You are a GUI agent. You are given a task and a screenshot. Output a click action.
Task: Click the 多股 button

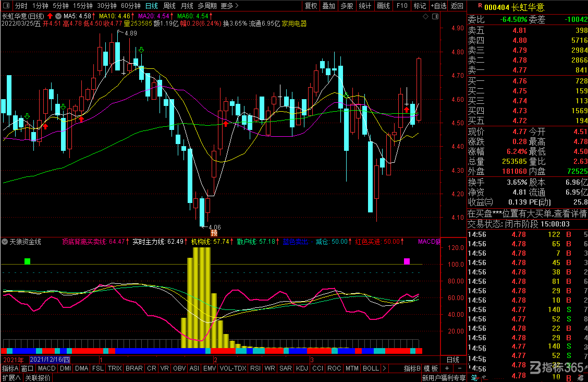tap(347, 6)
